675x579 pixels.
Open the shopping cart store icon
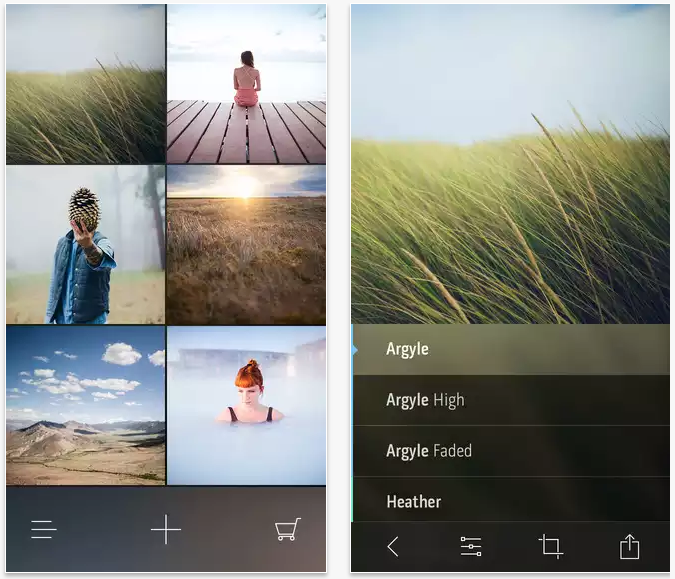pos(288,529)
